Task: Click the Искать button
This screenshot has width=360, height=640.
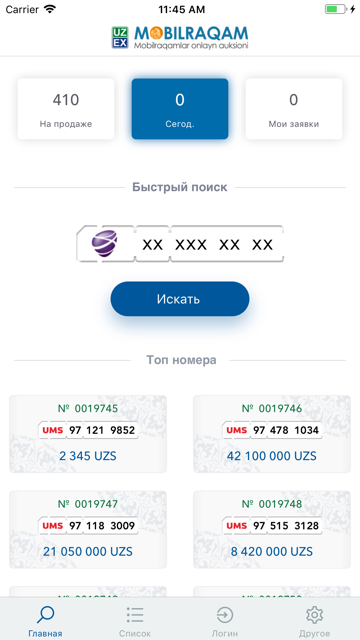Action: (180, 299)
